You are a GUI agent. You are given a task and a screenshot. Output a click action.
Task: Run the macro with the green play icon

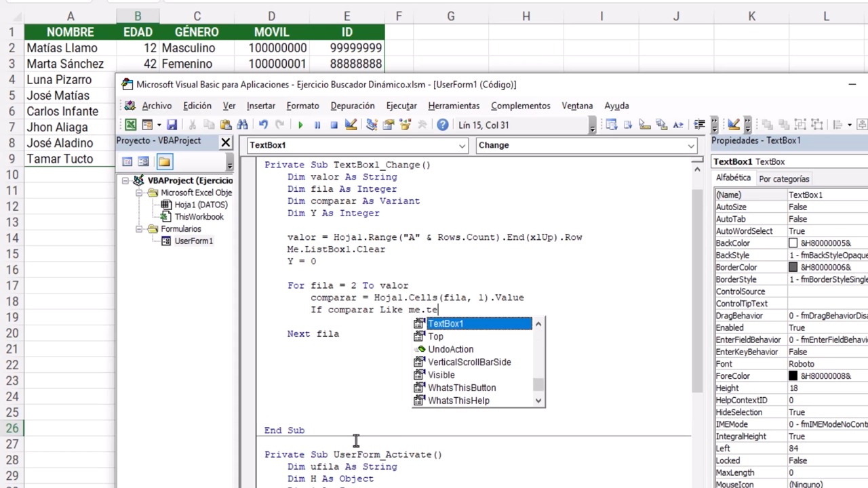(x=300, y=125)
